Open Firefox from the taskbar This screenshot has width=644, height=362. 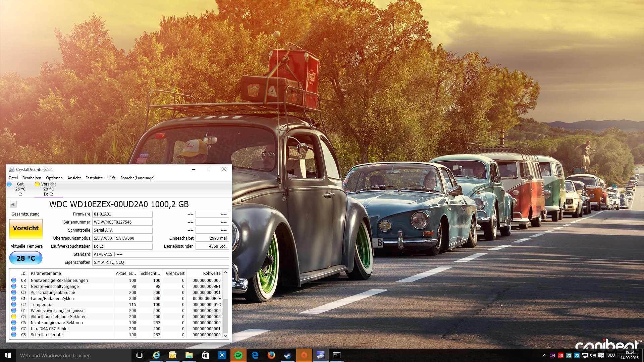271,355
